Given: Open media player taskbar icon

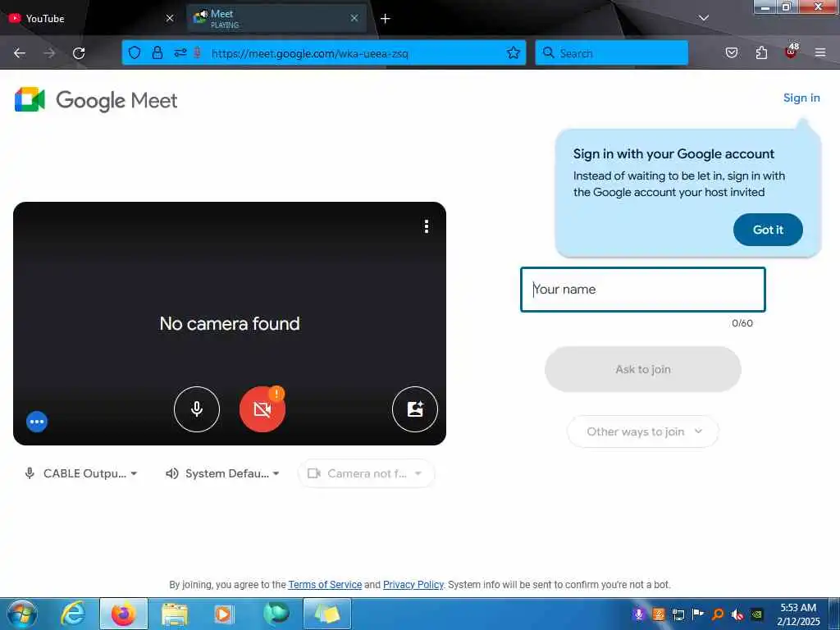Looking at the screenshot, I should tap(223, 614).
